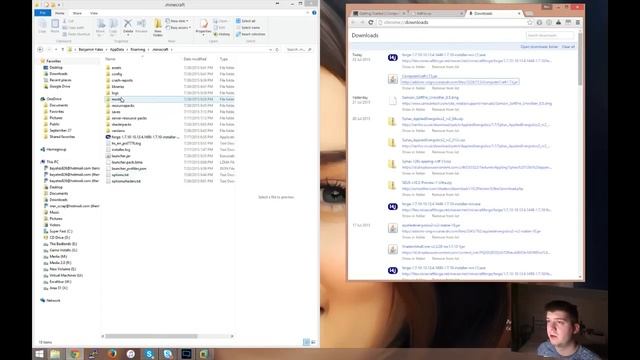The image size is (640, 360).
Task: Click History in the Explorer ribbon
Action: tap(222, 34)
